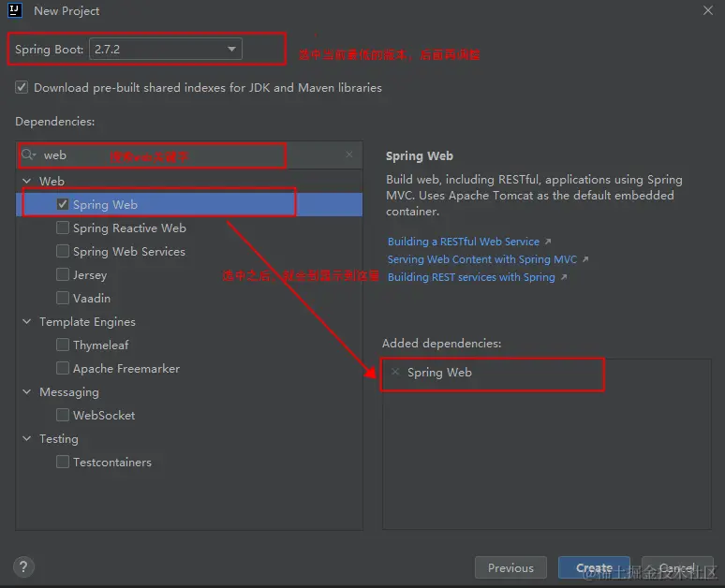Click the Create button
Viewport: 725px width, 588px height.
click(594, 567)
